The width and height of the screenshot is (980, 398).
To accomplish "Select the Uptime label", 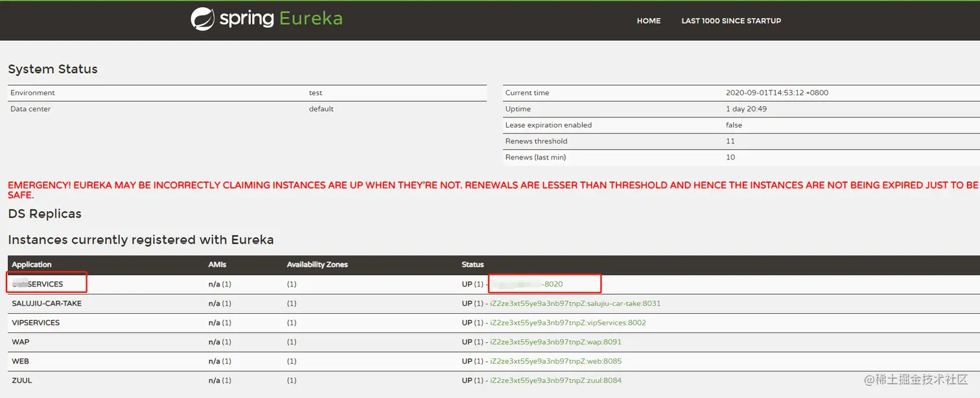I will pyautogui.click(x=518, y=109).
